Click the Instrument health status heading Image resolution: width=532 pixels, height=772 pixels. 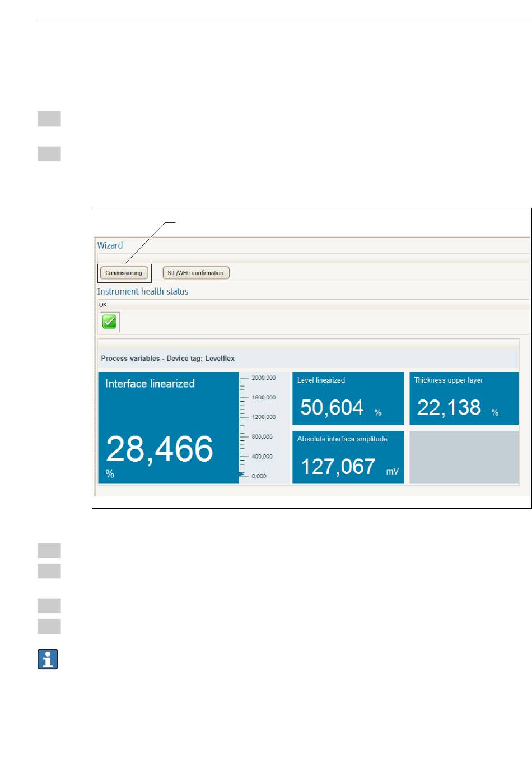pyautogui.click(x=143, y=291)
